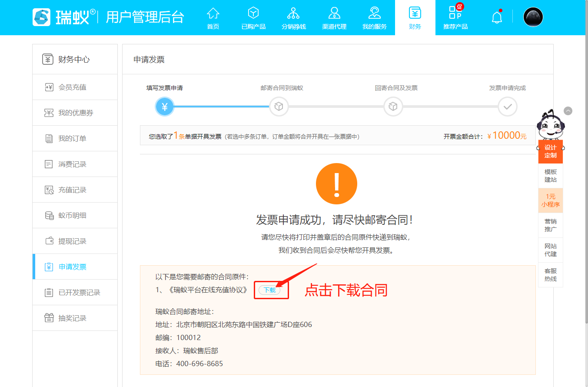Click the yen step circle for 填写发票申请
The height and width of the screenshot is (387, 588).
[x=165, y=107]
